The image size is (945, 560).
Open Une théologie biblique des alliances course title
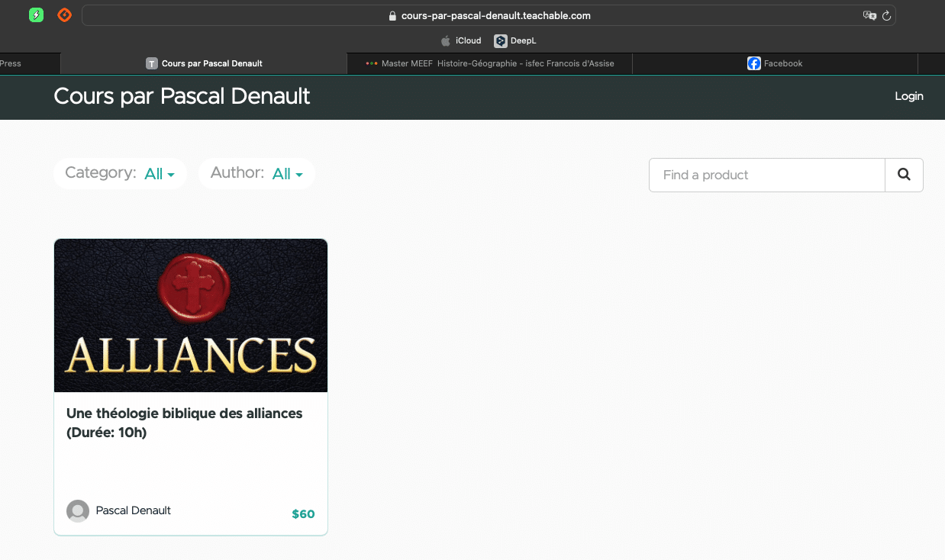(185, 423)
